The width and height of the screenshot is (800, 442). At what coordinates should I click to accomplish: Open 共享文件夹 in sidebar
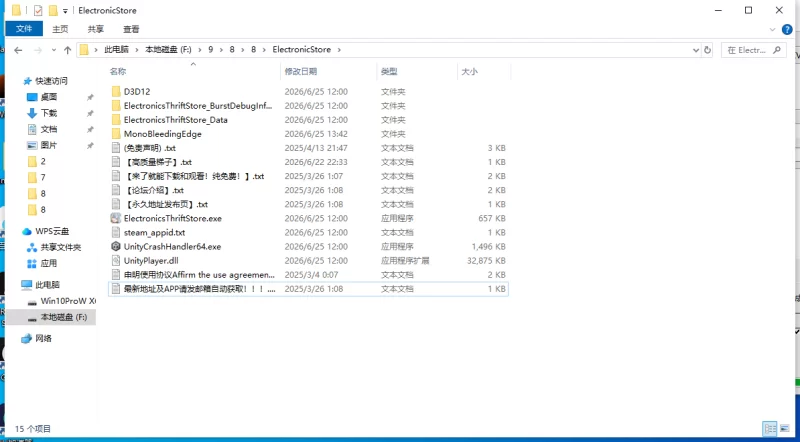click(x=54, y=248)
